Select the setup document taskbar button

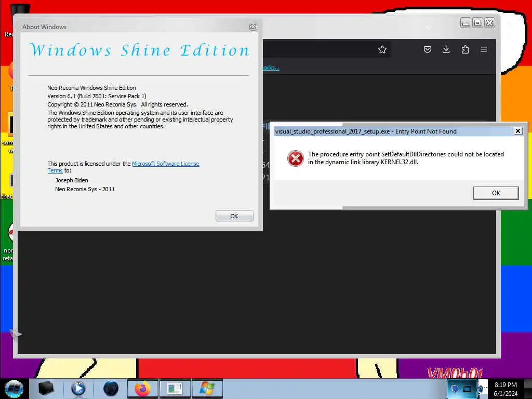click(175, 389)
